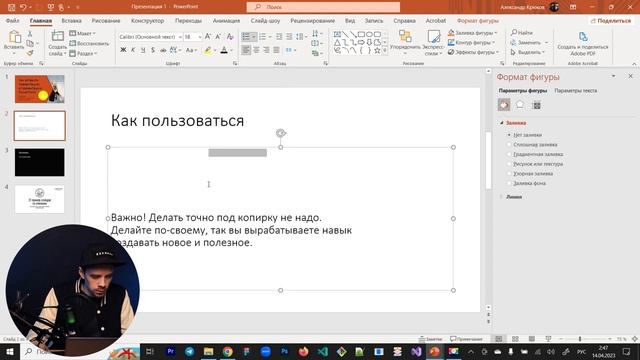Click the Create slide (Создать слайд) icon
The width and height of the screenshot is (640, 360).
pyautogui.click(x=58, y=37)
